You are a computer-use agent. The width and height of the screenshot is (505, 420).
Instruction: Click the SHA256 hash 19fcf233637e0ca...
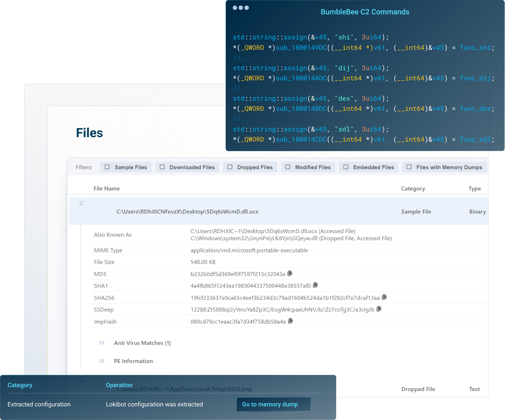285,298
